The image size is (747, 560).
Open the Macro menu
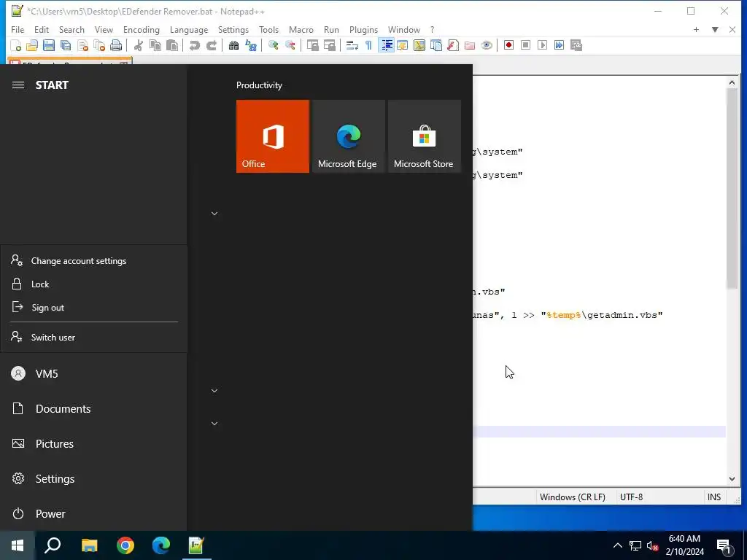tap(301, 29)
